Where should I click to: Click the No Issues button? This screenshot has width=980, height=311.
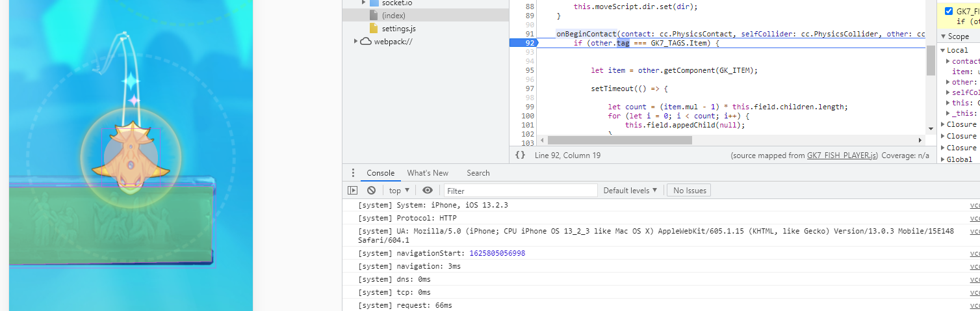(690, 191)
